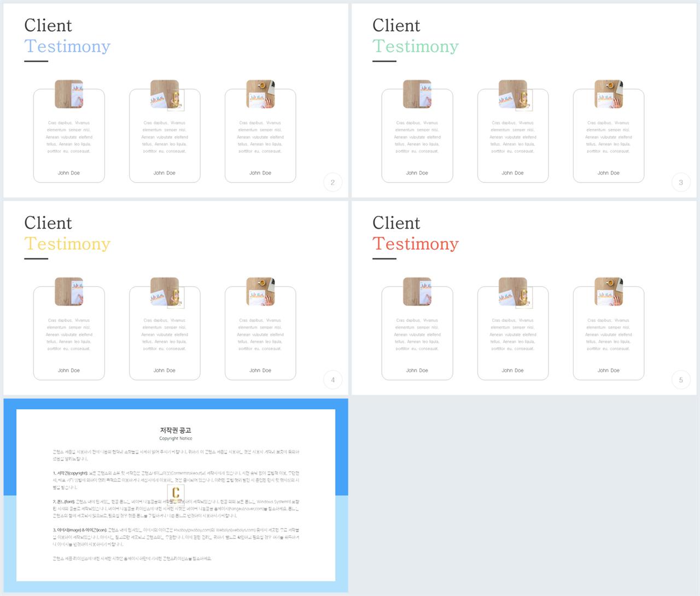
Task: Select the green 'Testimony' heading
Action: pyautogui.click(x=416, y=47)
